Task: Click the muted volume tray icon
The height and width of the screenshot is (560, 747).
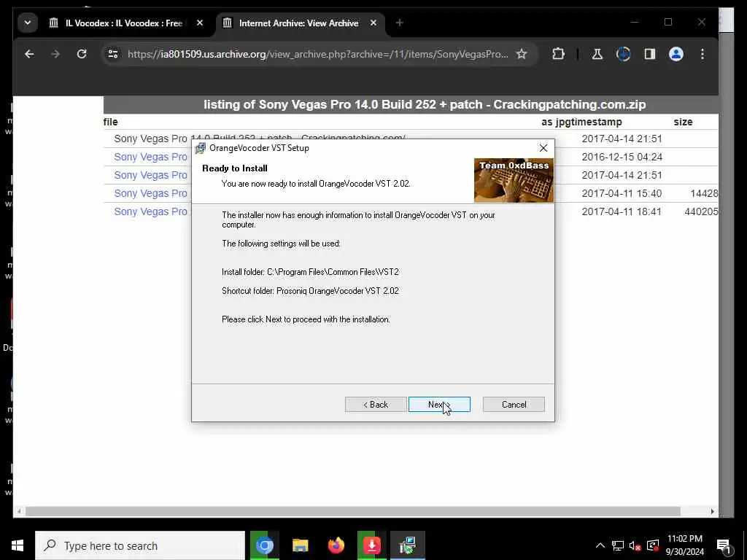Action: (635, 545)
